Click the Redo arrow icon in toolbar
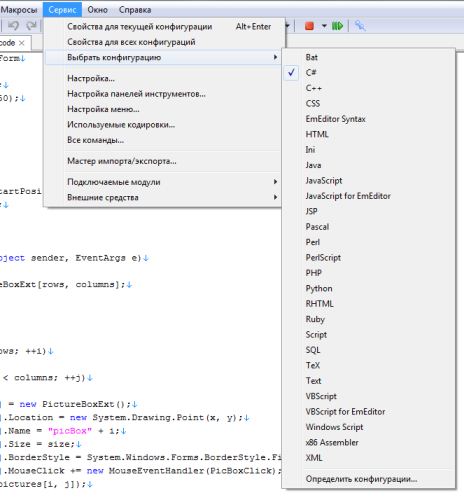 (x=32, y=26)
